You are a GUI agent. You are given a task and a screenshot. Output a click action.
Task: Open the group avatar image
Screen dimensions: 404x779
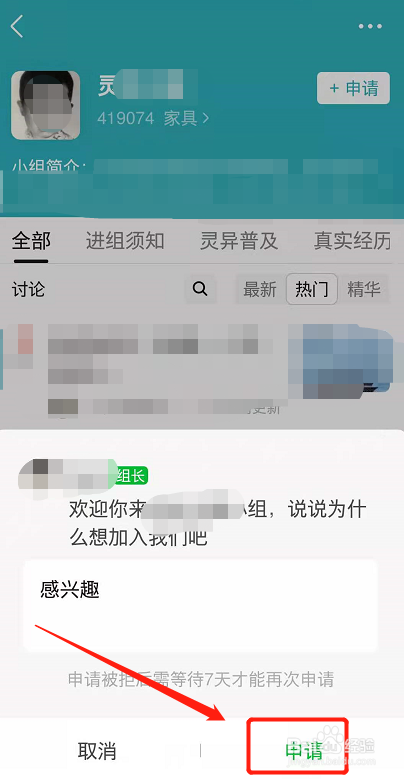[x=46, y=105]
